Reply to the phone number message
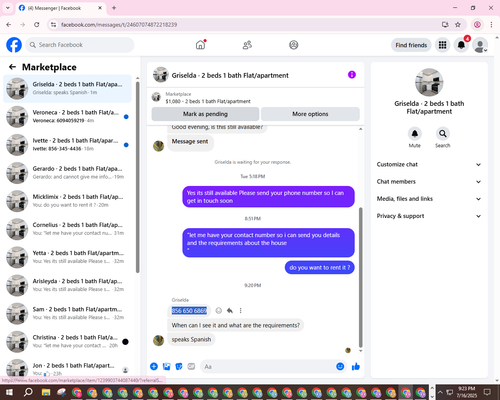Screen dimensions: 500x400 click(x=230, y=311)
